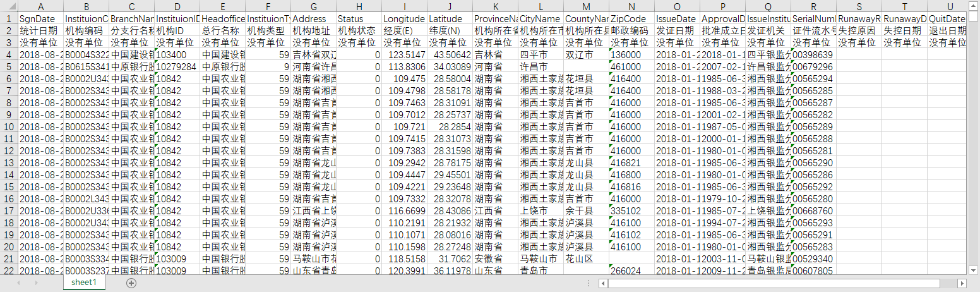Select latitude cell 29.45501
980x292 pixels.
(x=450, y=175)
